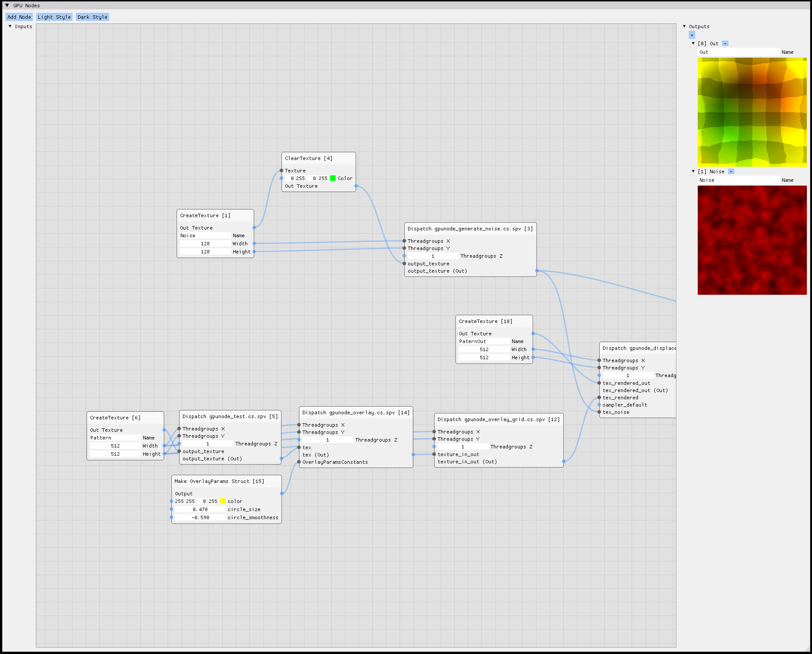Collapse the Inputs section
This screenshot has height=654, width=812.
click(x=10, y=26)
